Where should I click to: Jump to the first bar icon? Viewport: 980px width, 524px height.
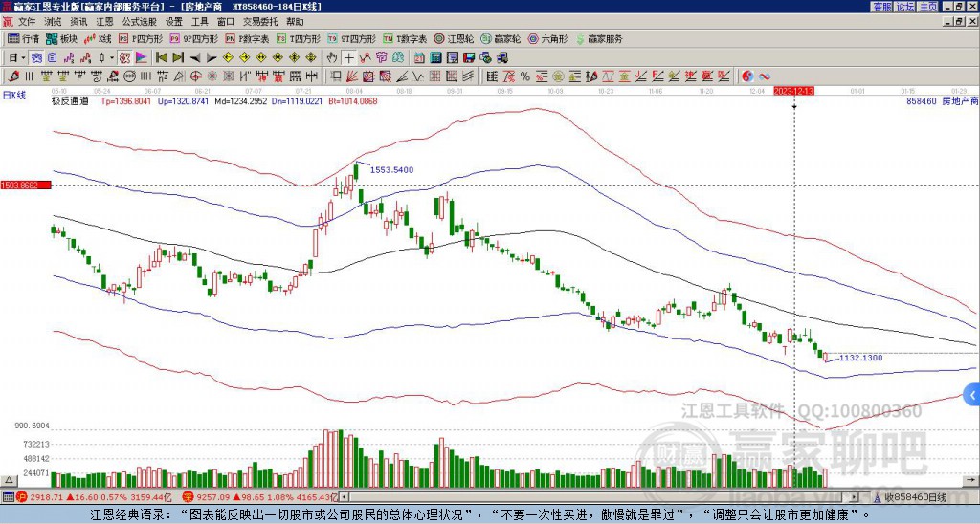click(x=161, y=58)
